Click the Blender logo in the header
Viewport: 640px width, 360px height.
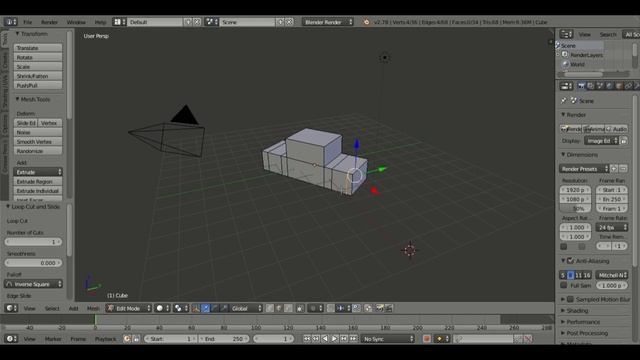tap(366, 22)
